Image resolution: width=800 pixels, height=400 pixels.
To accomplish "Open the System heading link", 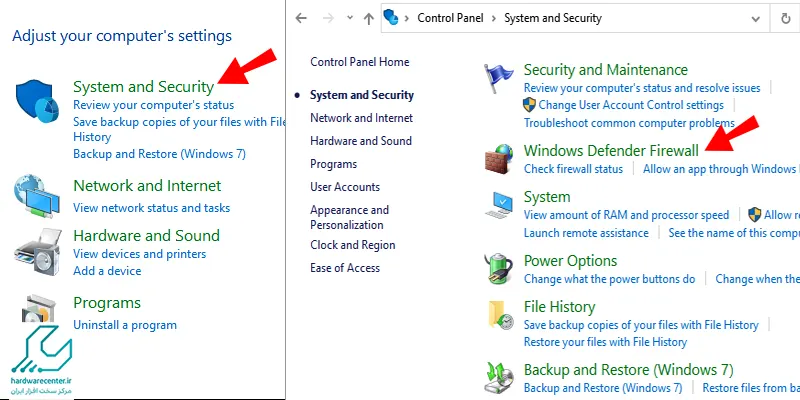I will tap(547, 197).
